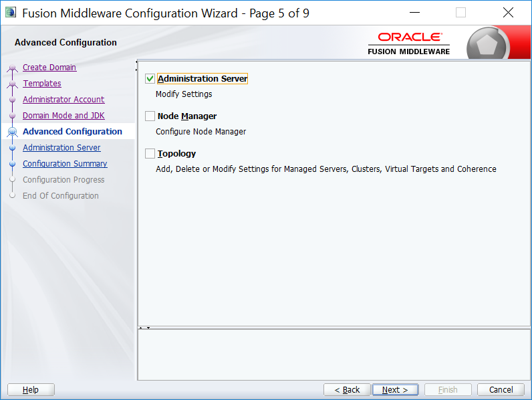Image resolution: width=532 pixels, height=400 pixels.
Task: Click the wizard app icon in title bar
Action: click(x=10, y=13)
